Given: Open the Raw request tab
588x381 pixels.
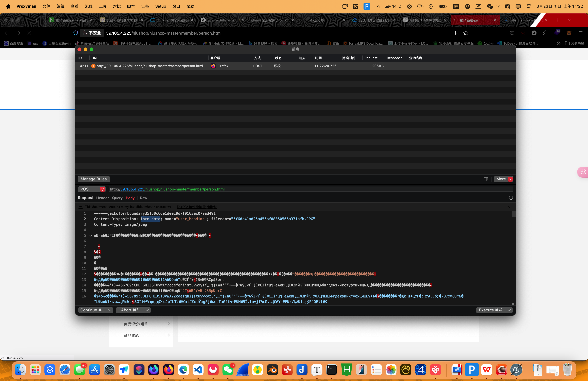Looking at the screenshot, I should click(x=143, y=198).
